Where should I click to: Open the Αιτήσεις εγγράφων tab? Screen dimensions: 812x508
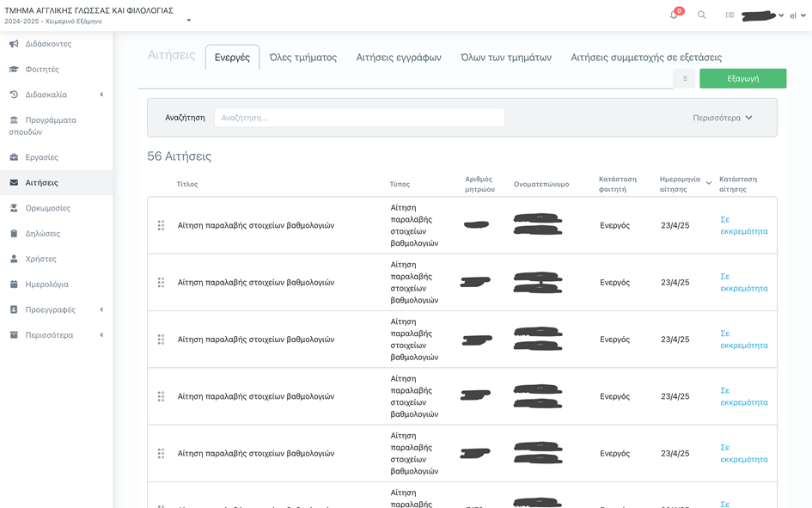(x=399, y=57)
